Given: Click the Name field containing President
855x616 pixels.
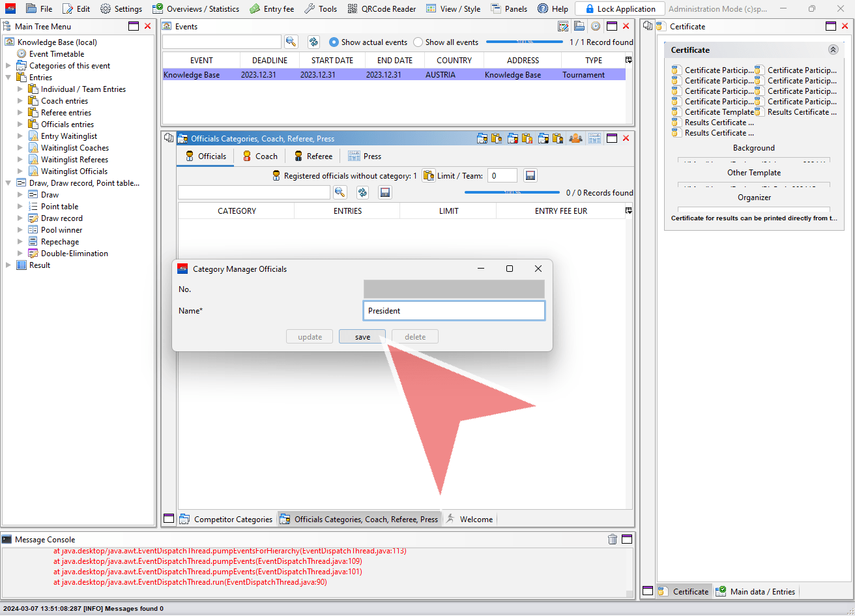Looking at the screenshot, I should point(454,311).
